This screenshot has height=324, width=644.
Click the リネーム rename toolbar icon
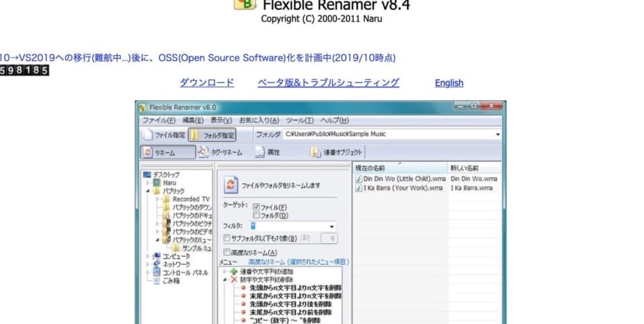pos(148,152)
